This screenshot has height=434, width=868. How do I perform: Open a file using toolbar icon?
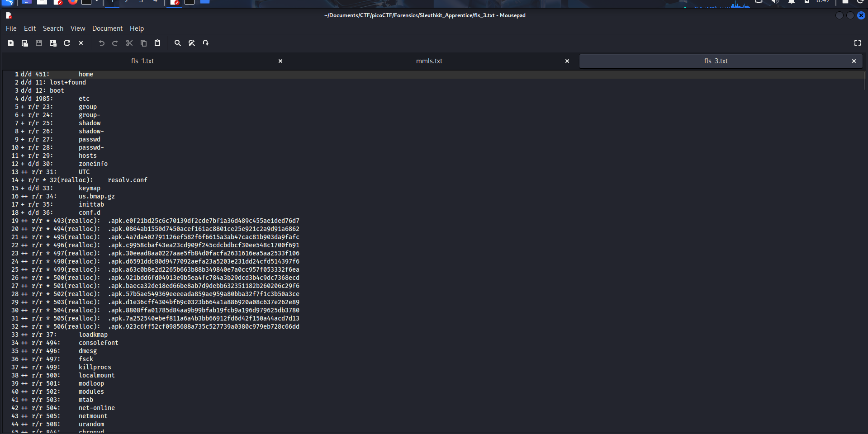tap(25, 43)
